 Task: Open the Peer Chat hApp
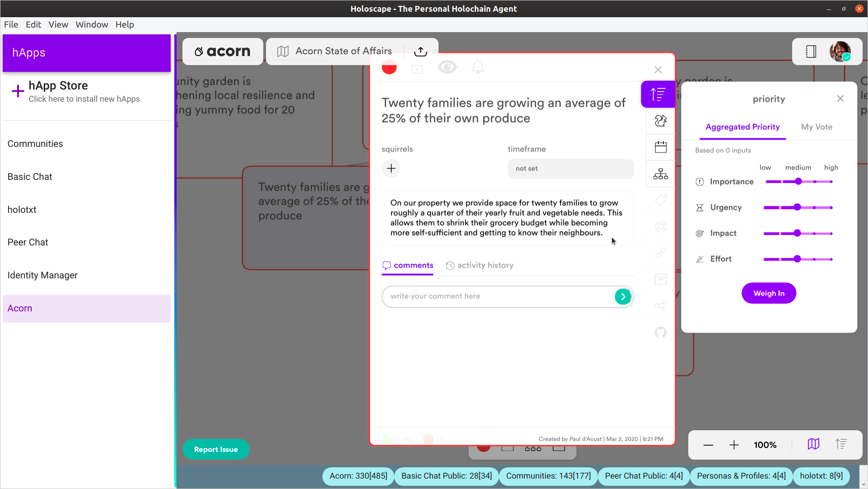87,242
